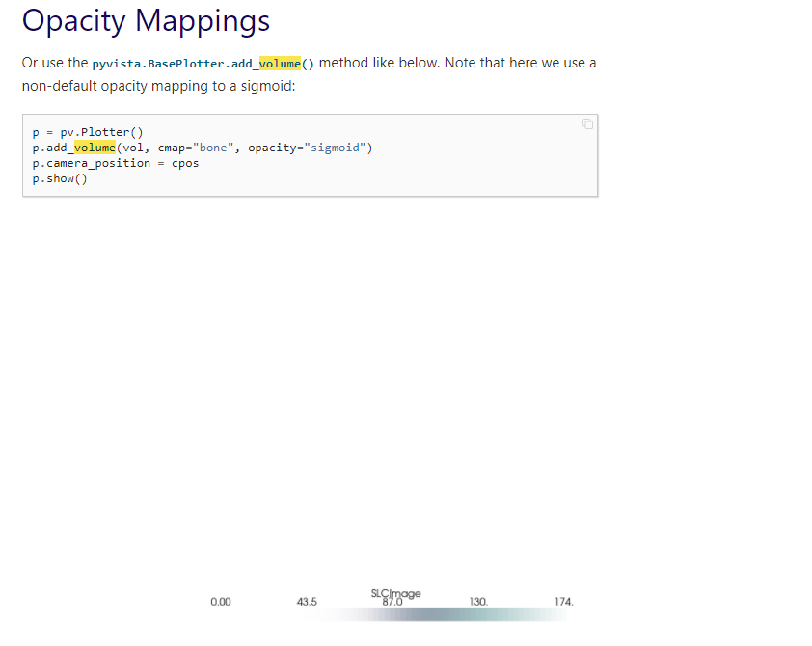Click the 130. color bar label
The width and height of the screenshot is (812, 646).
tap(478, 602)
